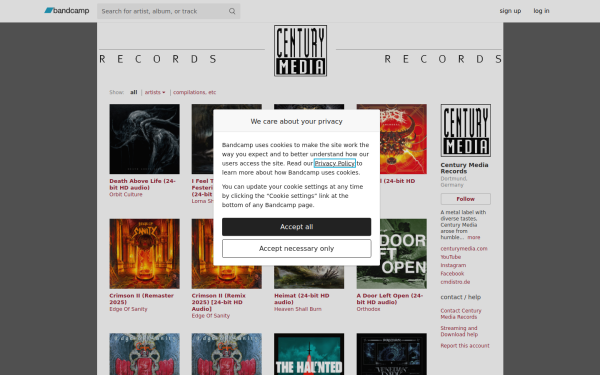
Task: Click the Edge Of Sanity name under Remaster 2025
Action: tap(128, 309)
